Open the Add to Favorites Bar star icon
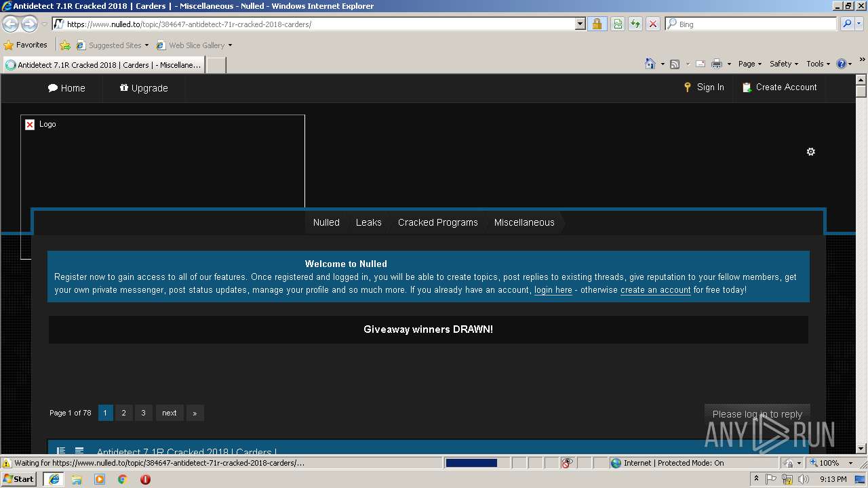The width and height of the screenshot is (868, 488). point(65,45)
